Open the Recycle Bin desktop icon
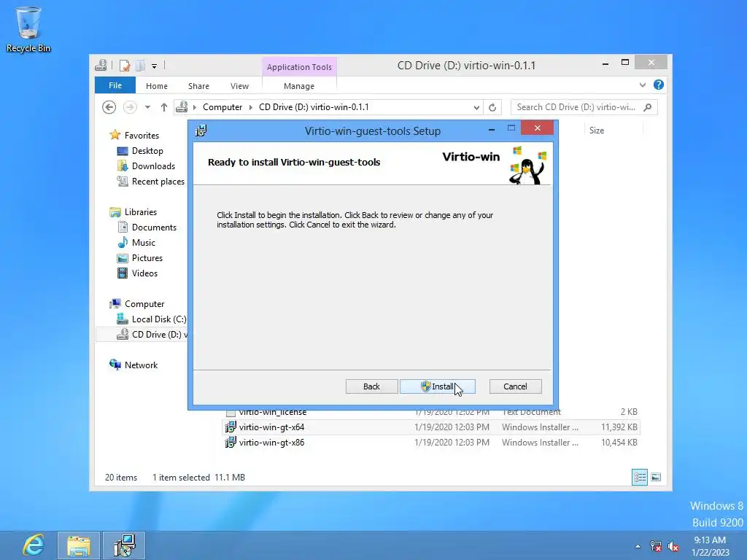747x560 pixels. 28,29
